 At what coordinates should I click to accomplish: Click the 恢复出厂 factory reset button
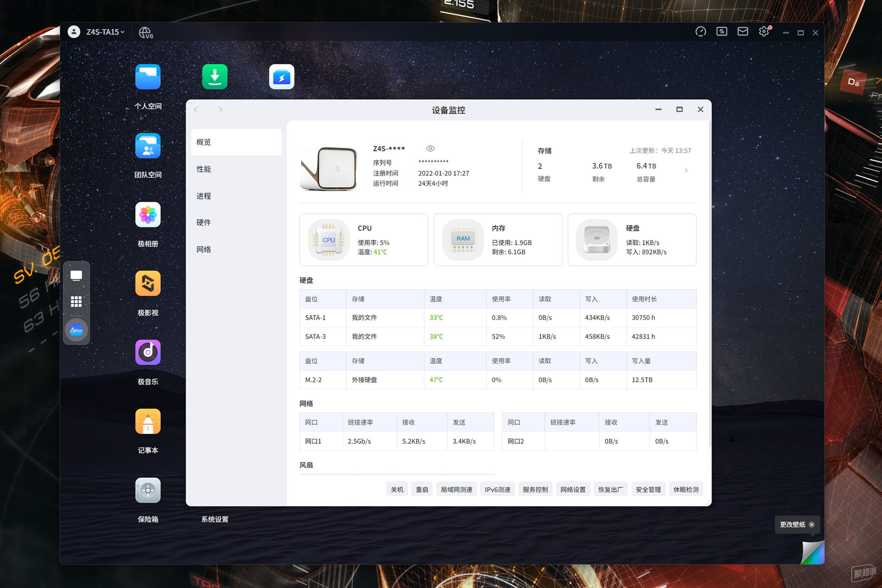click(611, 490)
